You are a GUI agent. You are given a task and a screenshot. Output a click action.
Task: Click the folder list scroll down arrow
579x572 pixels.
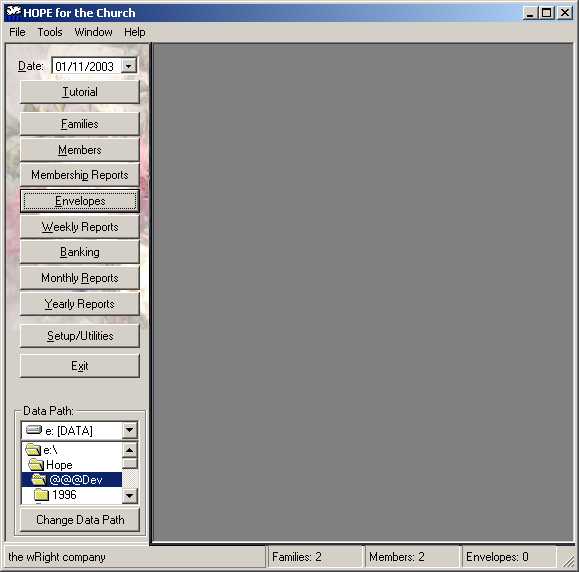point(130,496)
